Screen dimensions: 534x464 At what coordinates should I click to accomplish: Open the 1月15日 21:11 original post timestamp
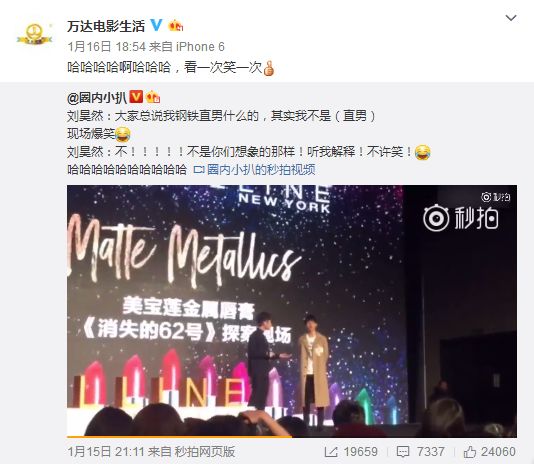[x=106, y=452]
